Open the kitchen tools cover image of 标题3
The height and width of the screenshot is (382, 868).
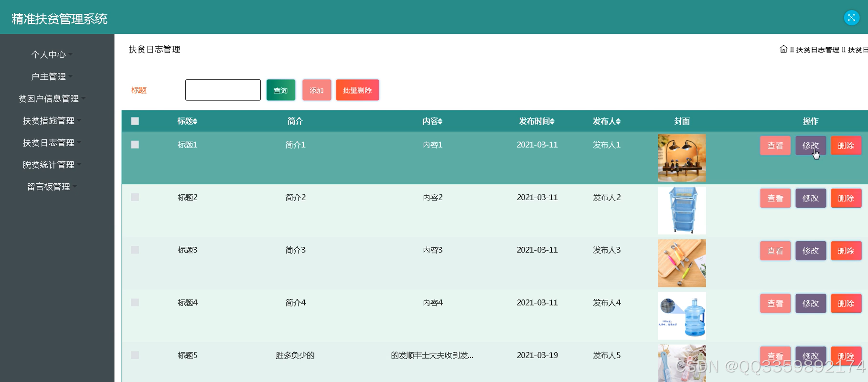tap(682, 263)
